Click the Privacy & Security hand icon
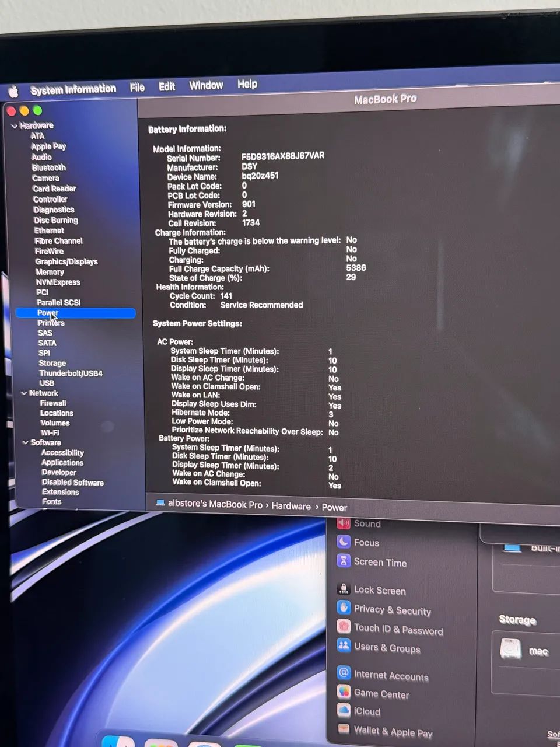The image size is (560, 747). [x=344, y=608]
